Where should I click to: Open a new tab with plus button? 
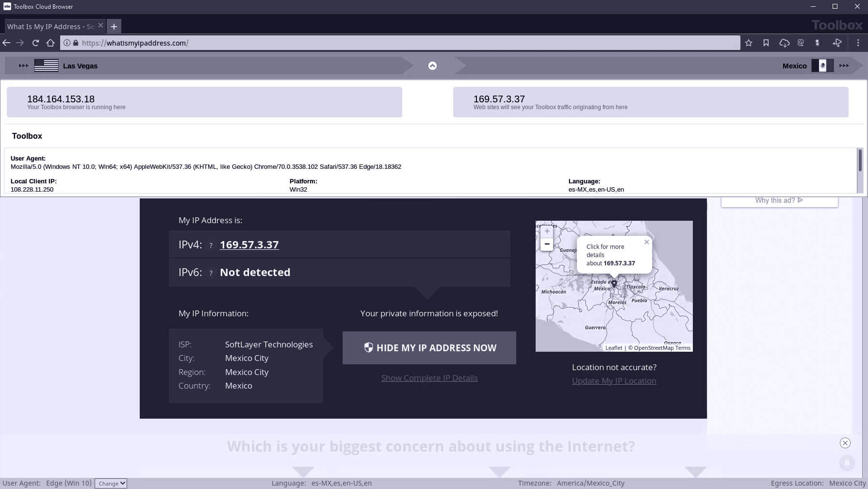[x=114, y=27]
